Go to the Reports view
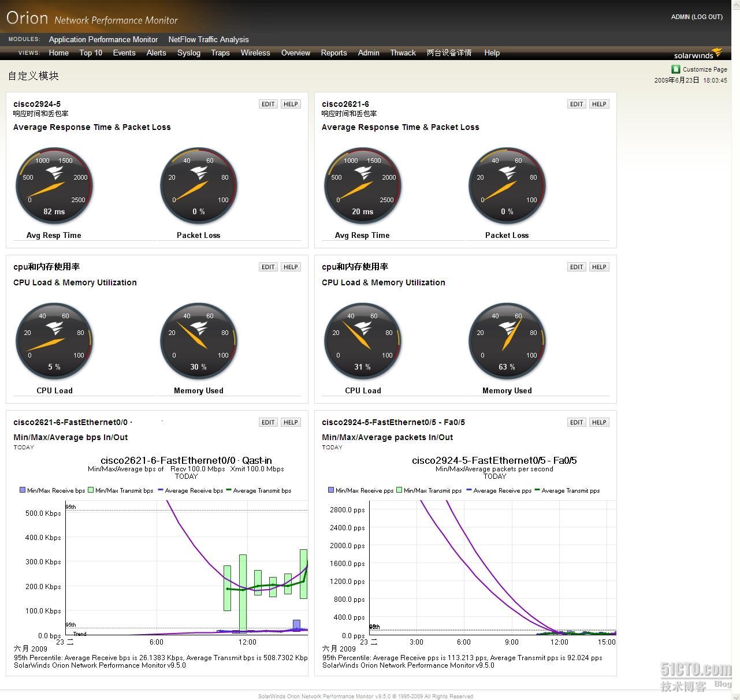Image resolution: width=740 pixels, height=700 pixels. point(334,53)
